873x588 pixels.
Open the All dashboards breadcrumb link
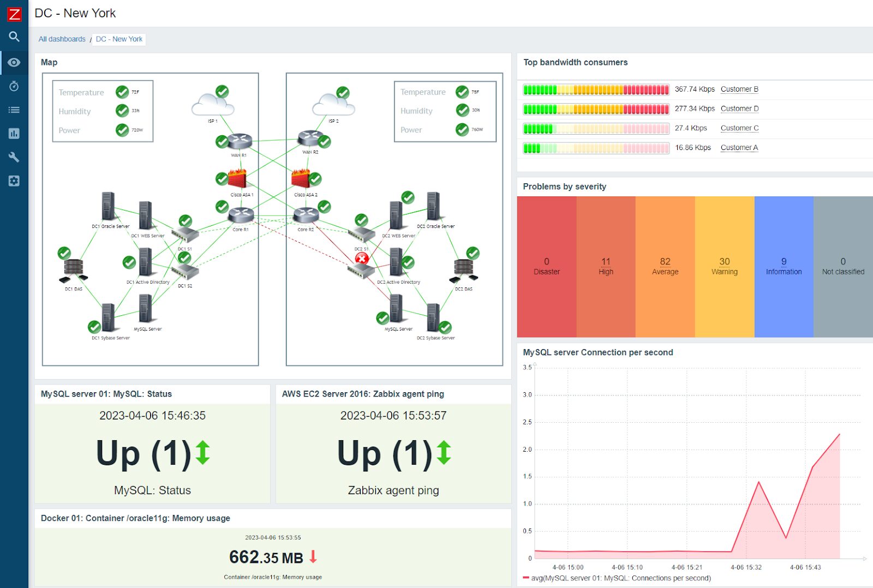[x=61, y=39]
